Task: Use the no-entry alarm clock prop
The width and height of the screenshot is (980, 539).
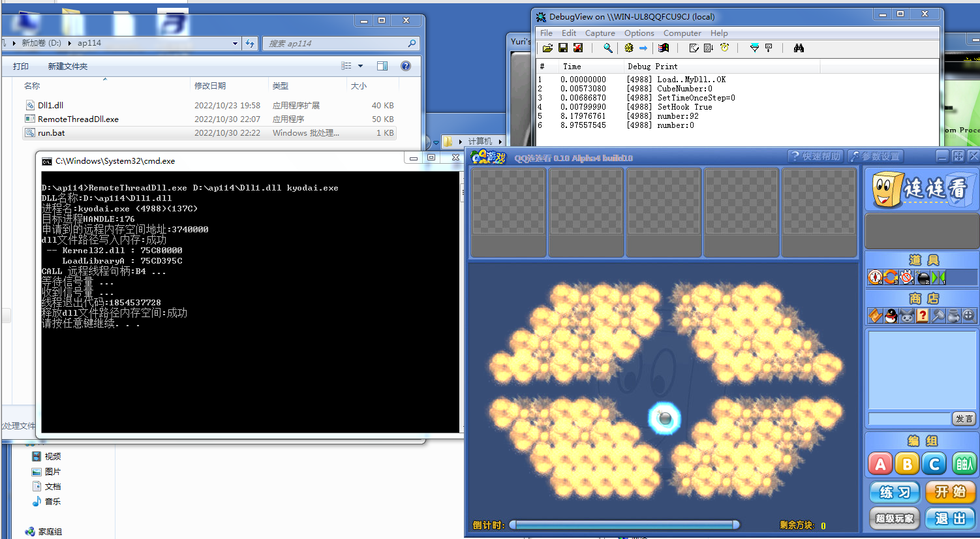Action: coord(906,277)
